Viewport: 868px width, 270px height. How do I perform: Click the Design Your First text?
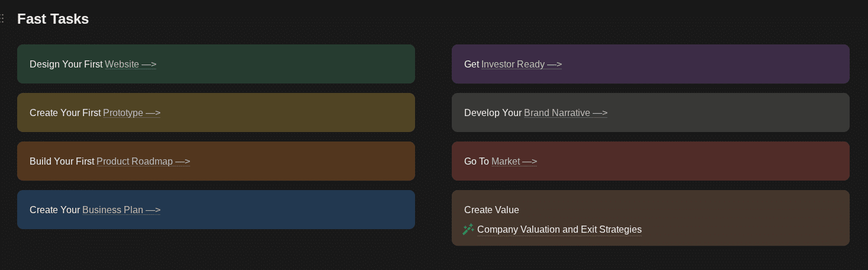66,64
